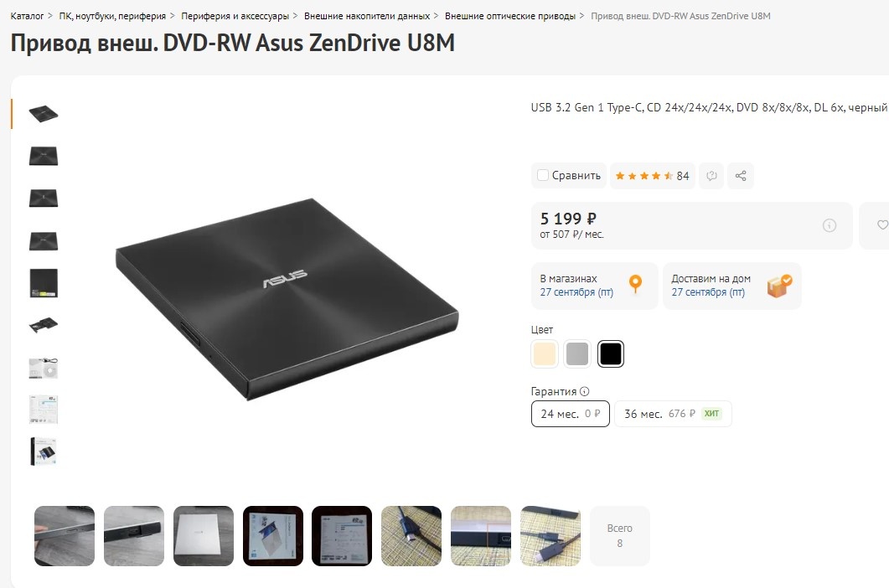Viewport: 889px width, 588px height.
Task: Click the price info circle icon
Action: pyautogui.click(x=829, y=225)
